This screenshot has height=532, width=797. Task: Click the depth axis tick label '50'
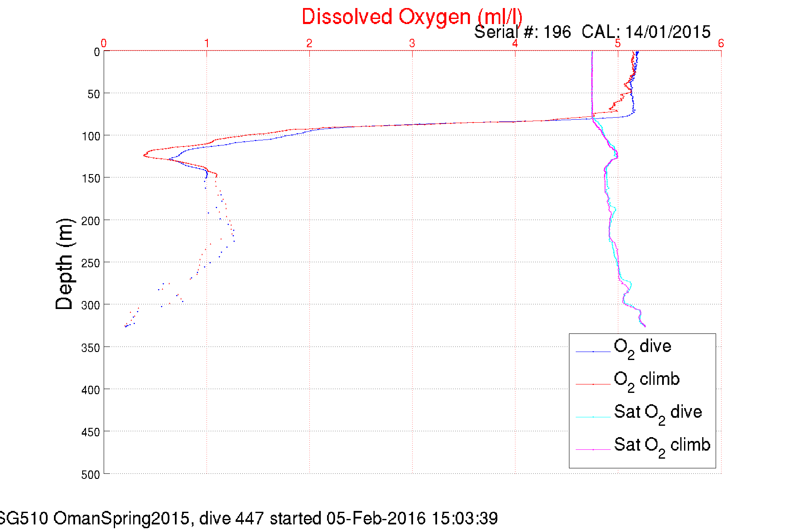94,94
